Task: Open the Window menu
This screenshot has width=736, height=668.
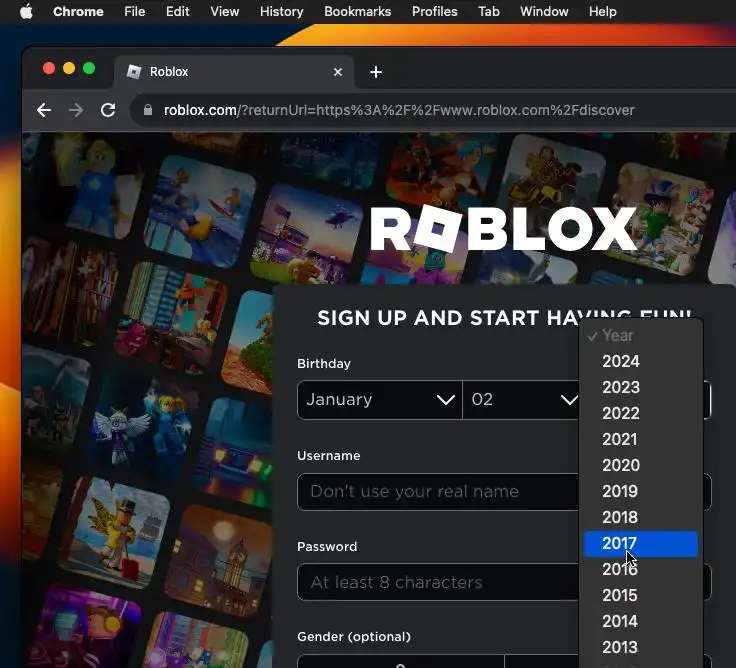Action: click(x=544, y=11)
